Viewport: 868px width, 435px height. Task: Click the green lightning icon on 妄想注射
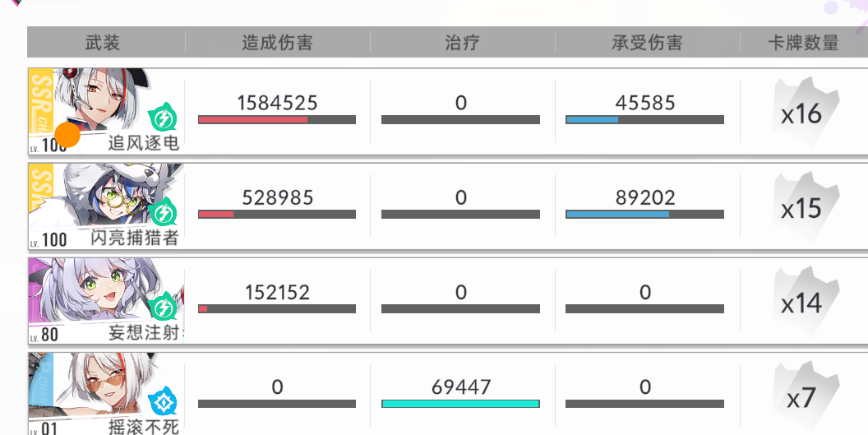tap(163, 308)
